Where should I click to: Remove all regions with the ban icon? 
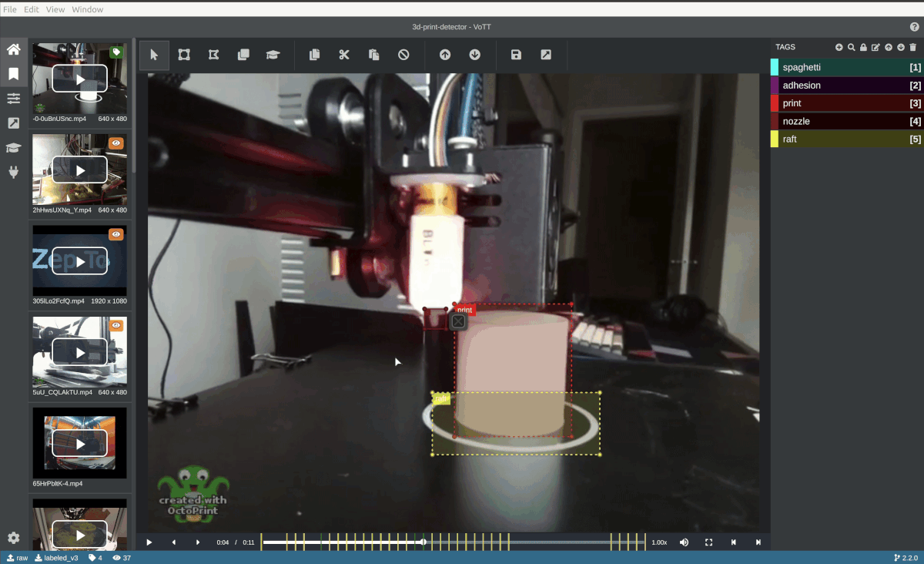(403, 55)
